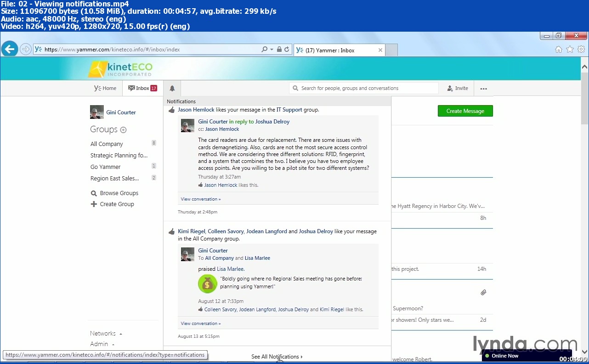Click thumbs-up icon beside Jason Hemlock notification
This screenshot has height=364, width=589.
click(x=172, y=110)
